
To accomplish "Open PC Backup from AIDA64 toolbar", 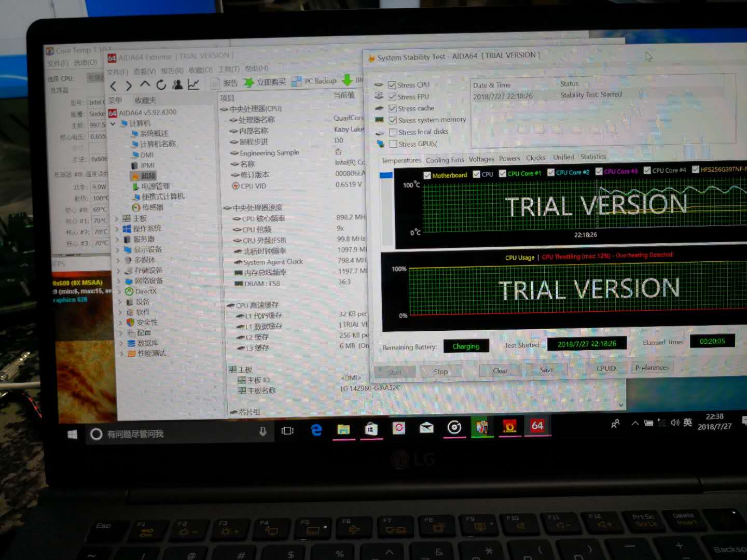I will pyautogui.click(x=314, y=81).
